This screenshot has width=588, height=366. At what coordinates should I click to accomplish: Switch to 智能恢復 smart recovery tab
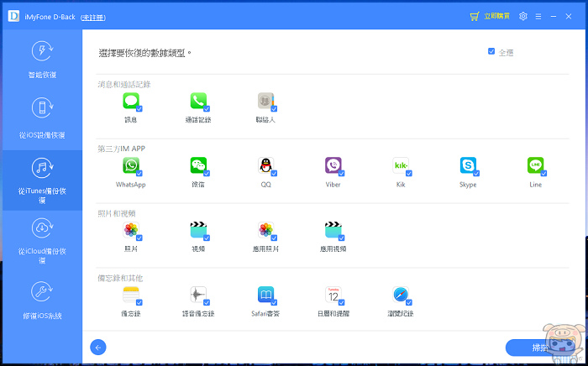[x=42, y=60]
